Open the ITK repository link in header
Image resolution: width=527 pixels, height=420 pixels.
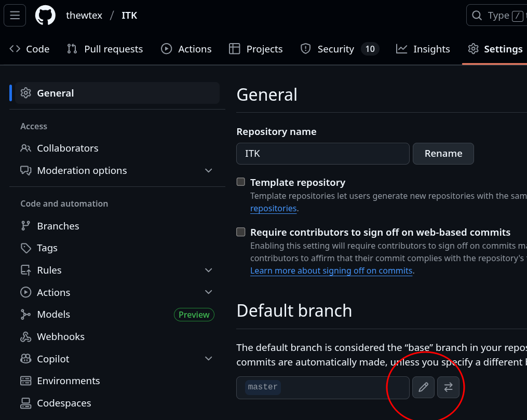coord(129,16)
